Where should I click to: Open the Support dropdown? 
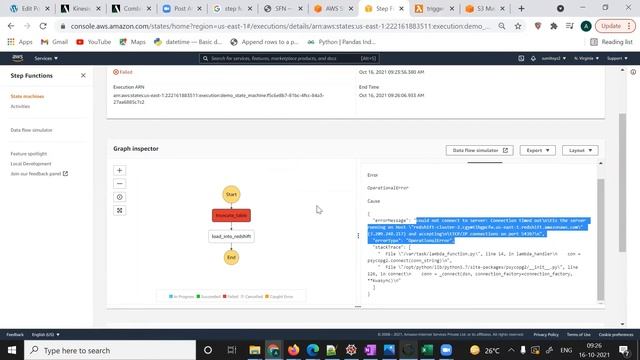click(x=617, y=58)
